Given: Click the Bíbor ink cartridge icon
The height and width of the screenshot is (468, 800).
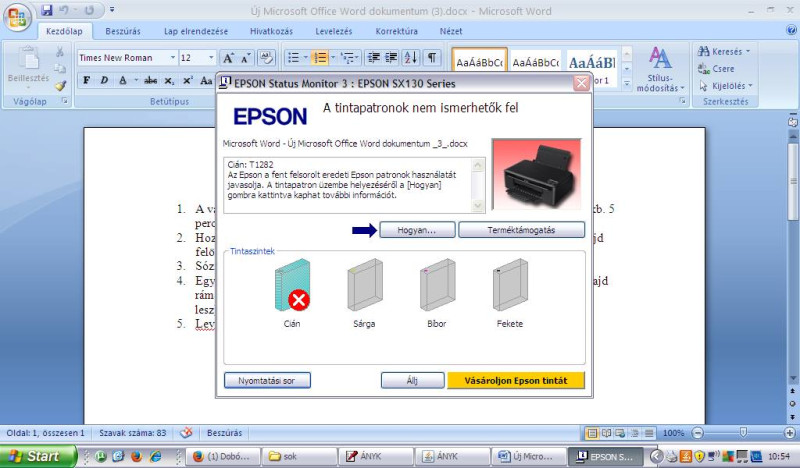Looking at the screenshot, I should coord(438,285).
